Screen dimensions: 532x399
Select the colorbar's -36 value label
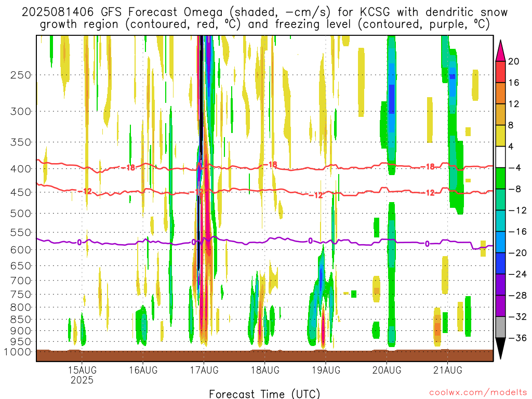pos(517,338)
